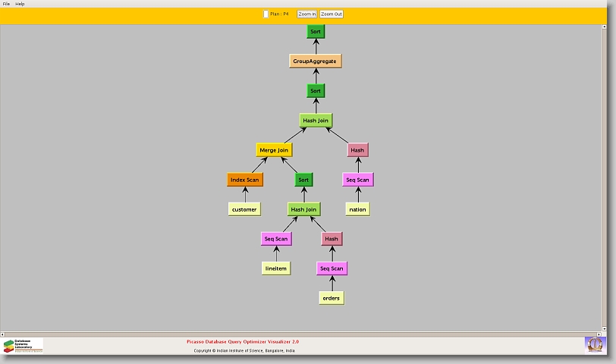Image resolution: width=616 pixels, height=364 pixels.
Task: Click the nation table node
Action: (x=357, y=209)
